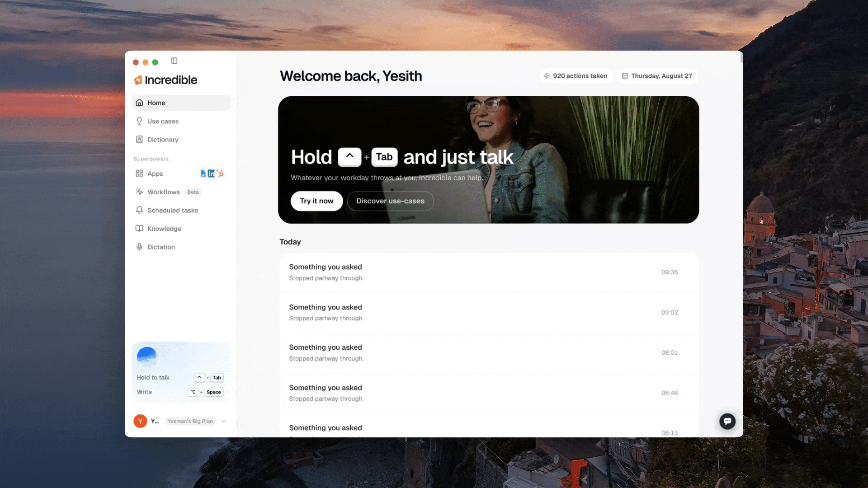This screenshot has height=488, width=868.
Task: Open the Home menu item
Action: [181, 103]
